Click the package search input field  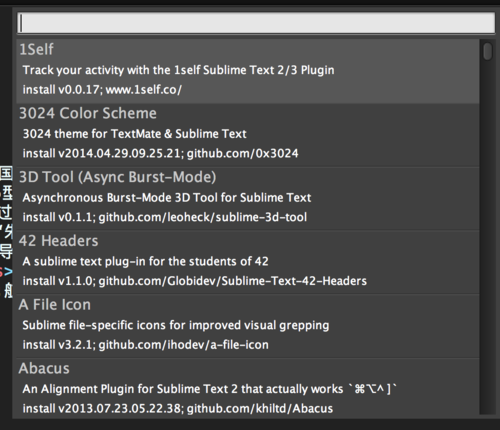[x=256, y=23]
